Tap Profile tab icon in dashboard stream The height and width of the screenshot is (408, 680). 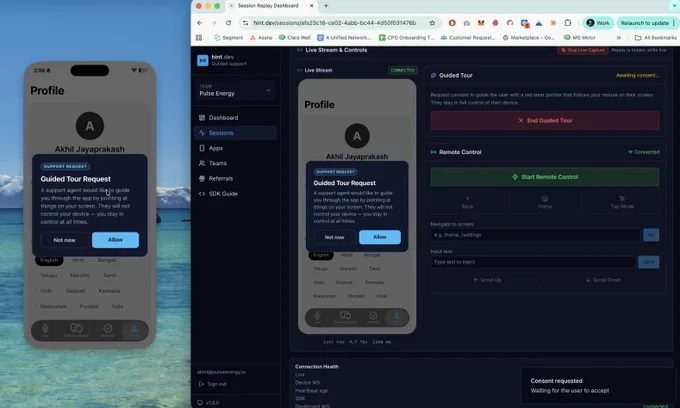tap(396, 317)
